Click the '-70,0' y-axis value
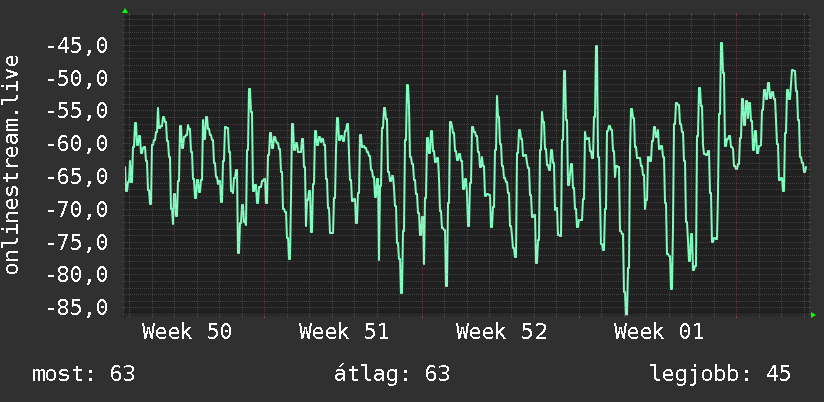The image size is (824, 402). coord(77,210)
